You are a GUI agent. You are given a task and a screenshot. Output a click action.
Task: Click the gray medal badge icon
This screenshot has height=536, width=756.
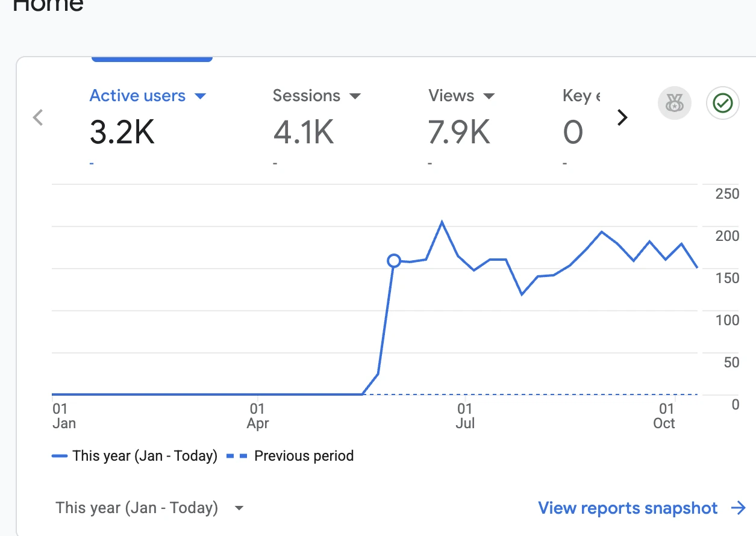(x=675, y=104)
